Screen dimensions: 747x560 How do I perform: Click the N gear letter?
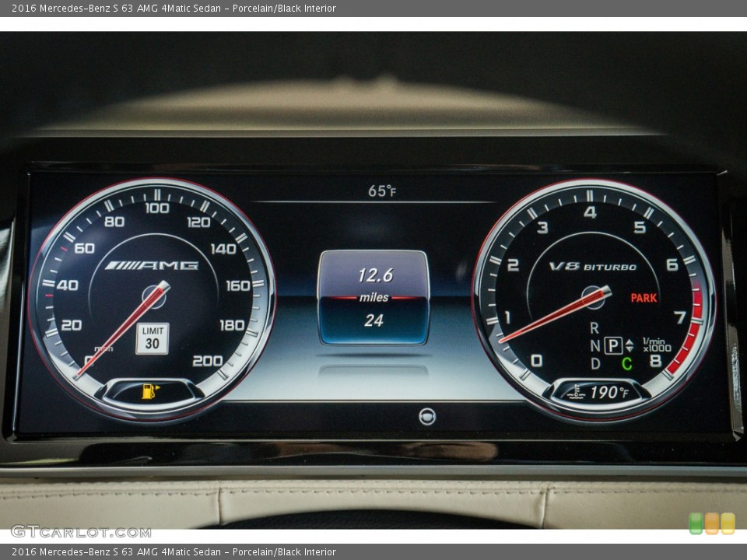[x=595, y=345]
